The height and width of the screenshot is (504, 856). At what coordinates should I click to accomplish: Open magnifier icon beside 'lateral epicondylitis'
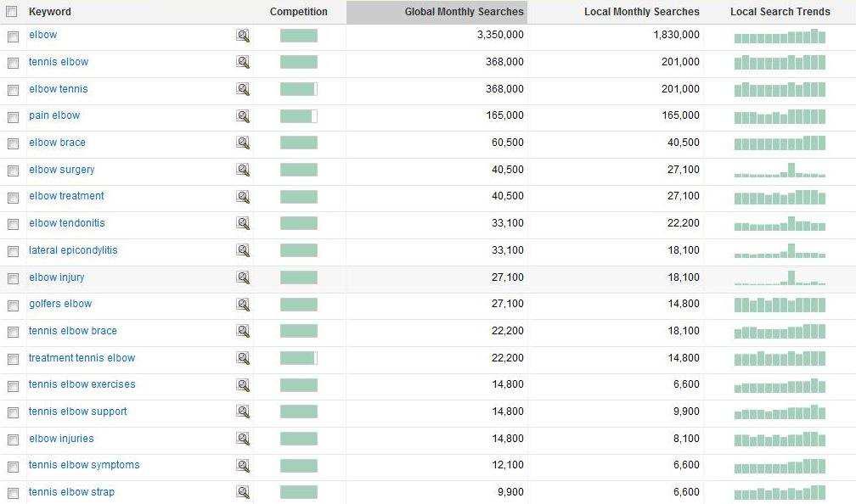(x=243, y=251)
